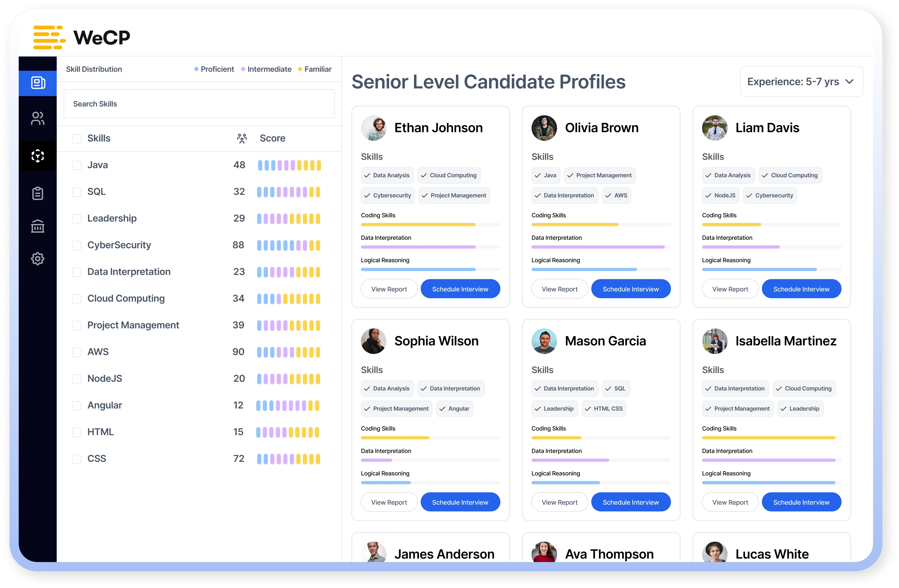Check the CyberSecurity skill checkbox

coord(77,245)
